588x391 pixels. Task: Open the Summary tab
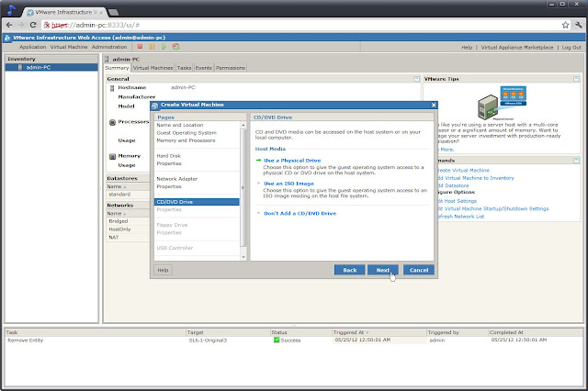[x=117, y=68]
